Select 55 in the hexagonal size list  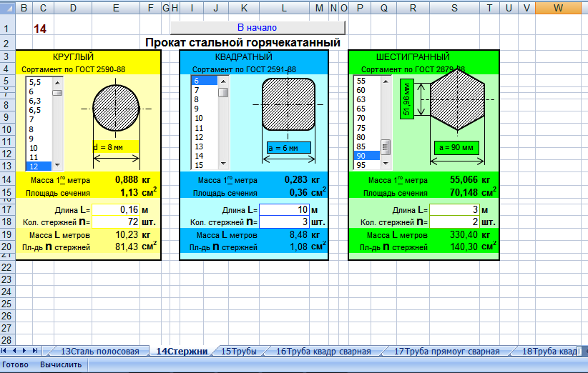click(368, 81)
